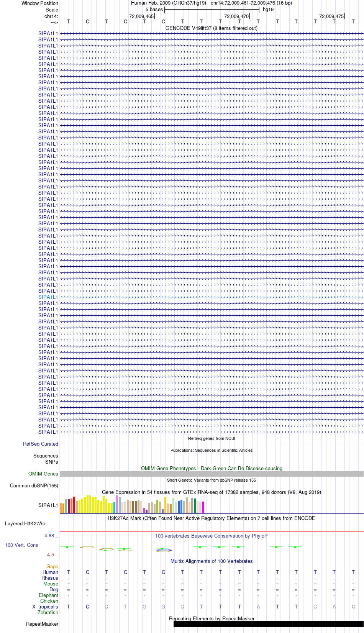Click the "Window Position" label
This screenshot has width=364, height=633.
(40, 3)
